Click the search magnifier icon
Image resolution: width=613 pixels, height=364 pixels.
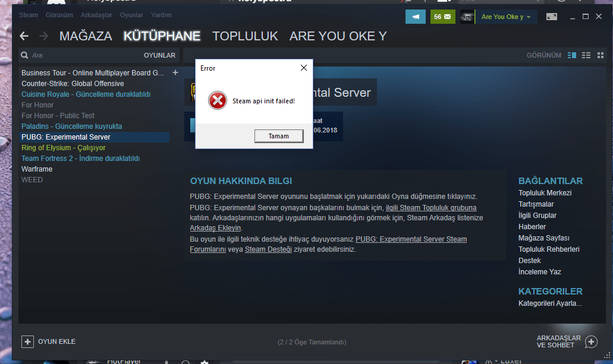pos(24,55)
